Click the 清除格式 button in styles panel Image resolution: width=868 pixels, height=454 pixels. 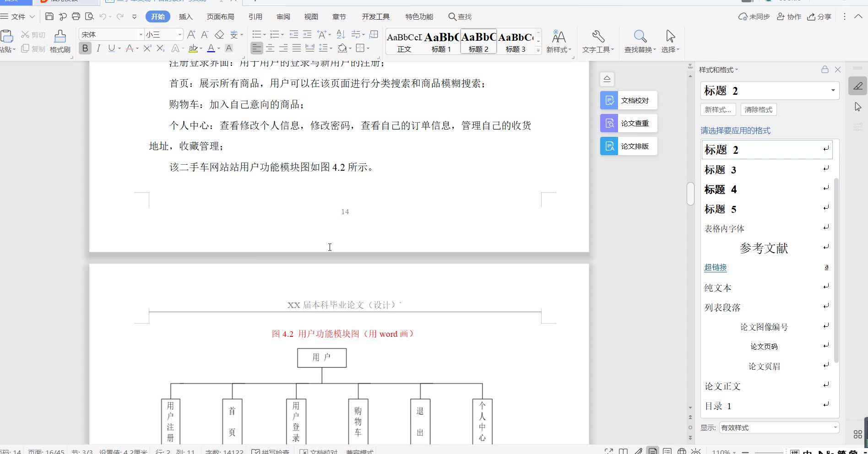click(759, 109)
